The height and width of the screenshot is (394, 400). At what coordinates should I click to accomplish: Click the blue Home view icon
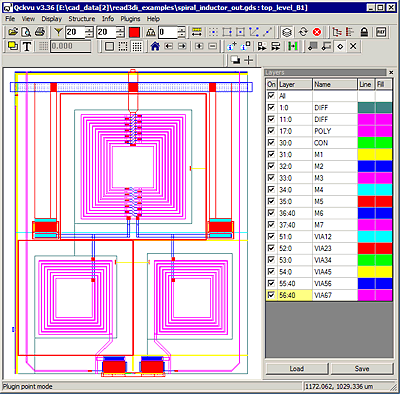tap(155, 46)
